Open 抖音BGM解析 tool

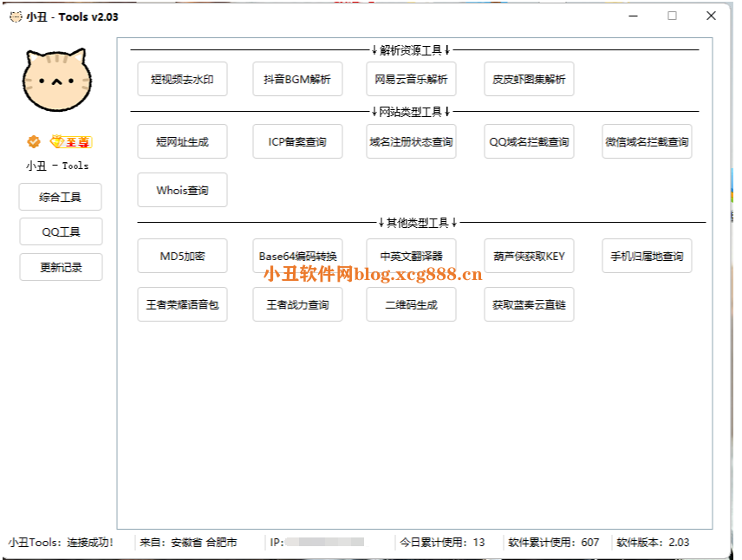click(297, 79)
